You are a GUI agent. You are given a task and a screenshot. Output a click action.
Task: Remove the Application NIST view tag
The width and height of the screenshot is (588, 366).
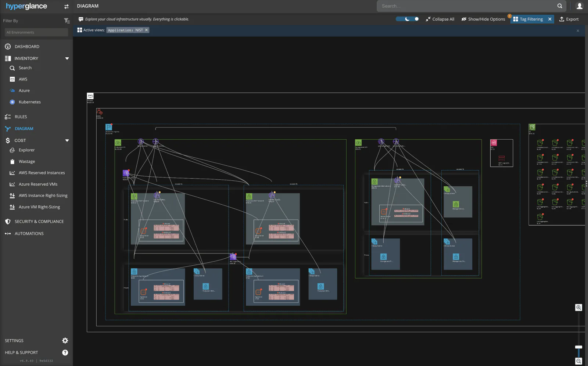146,30
